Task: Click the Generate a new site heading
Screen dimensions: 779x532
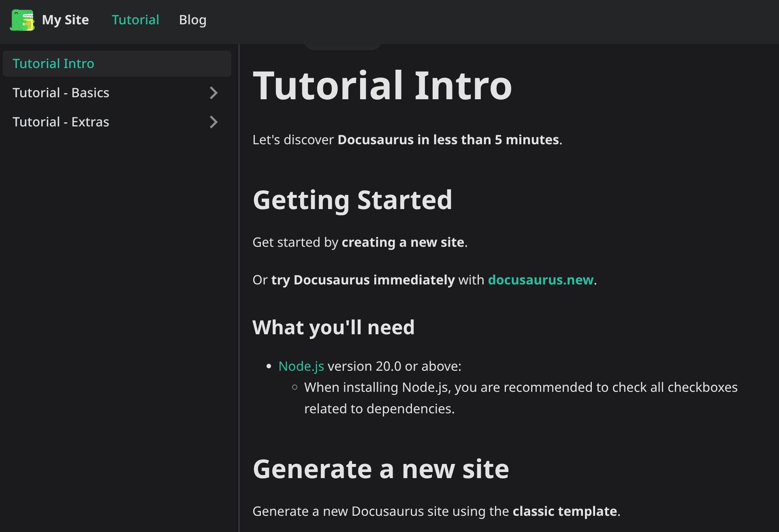Action: pos(380,469)
